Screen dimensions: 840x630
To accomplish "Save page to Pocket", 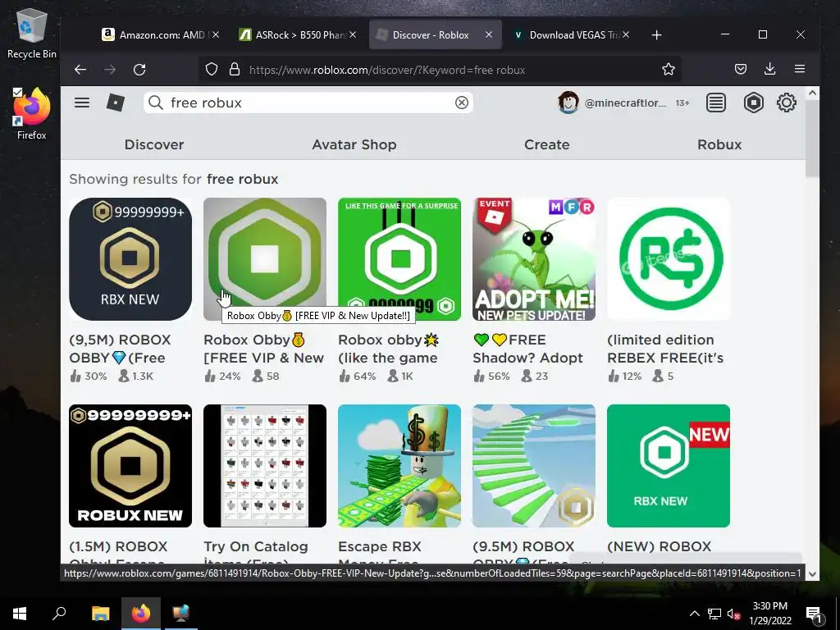I will pyautogui.click(x=741, y=69).
